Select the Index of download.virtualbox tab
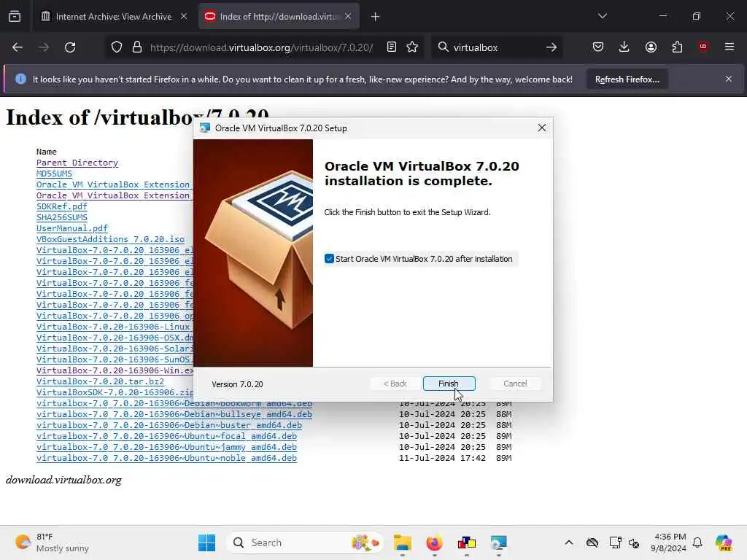The image size is (747, 560). point(279,17)
